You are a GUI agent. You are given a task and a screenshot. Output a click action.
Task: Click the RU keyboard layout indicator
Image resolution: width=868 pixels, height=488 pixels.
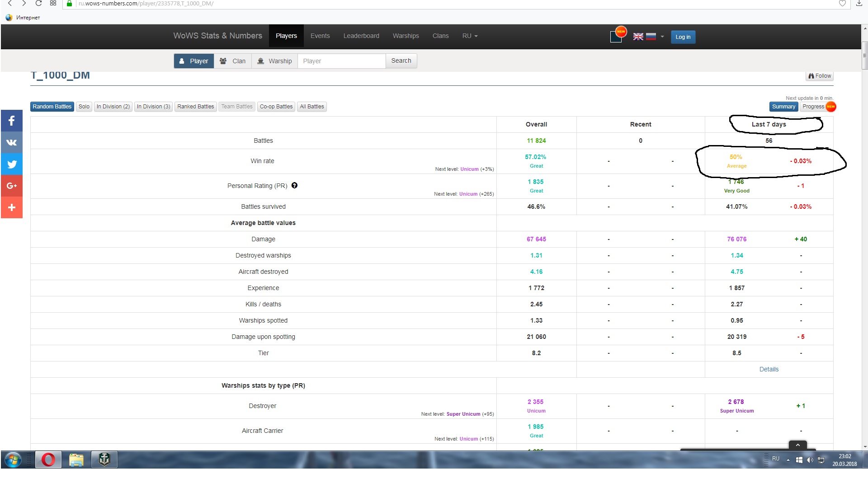point(776,459)
